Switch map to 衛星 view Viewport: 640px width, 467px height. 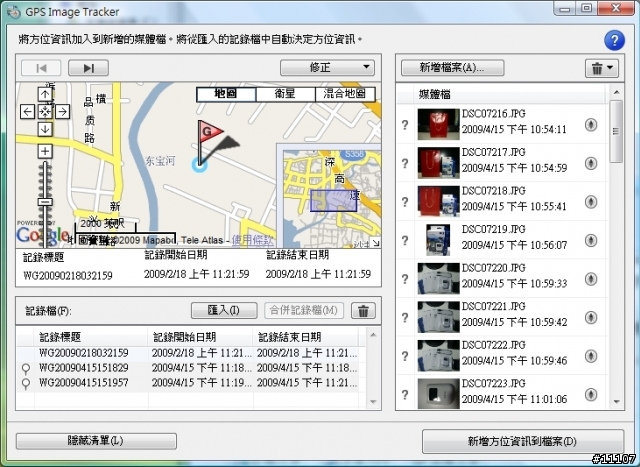pos(285,94)
